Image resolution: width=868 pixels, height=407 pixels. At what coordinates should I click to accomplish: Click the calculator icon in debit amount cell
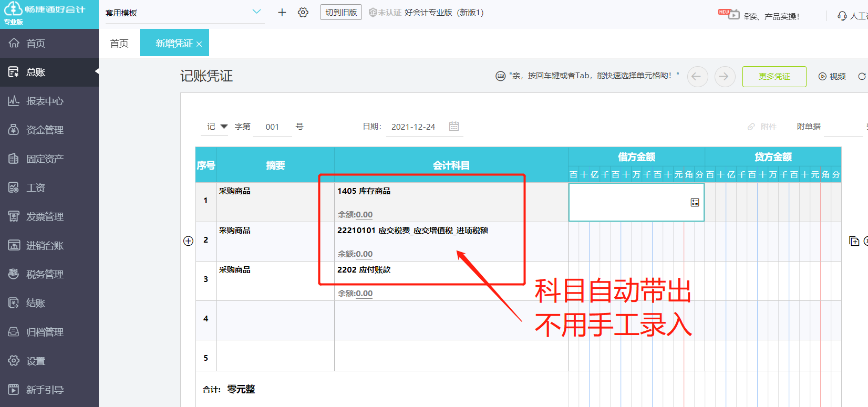click(x=695, y=203)
